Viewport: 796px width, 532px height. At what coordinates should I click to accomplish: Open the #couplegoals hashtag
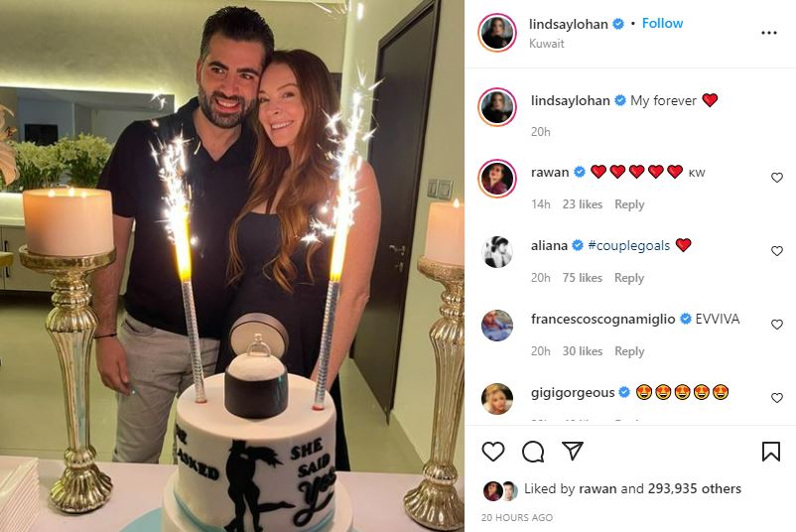629,246
